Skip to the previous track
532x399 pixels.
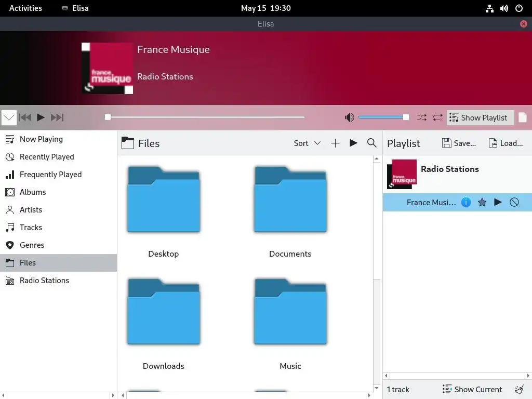click(25, 117)
